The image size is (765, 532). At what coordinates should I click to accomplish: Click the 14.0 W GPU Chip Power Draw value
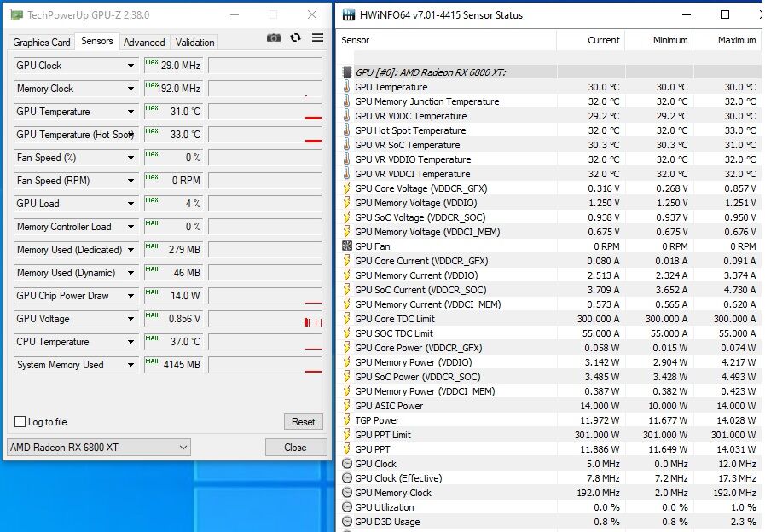click(x=185, y=296)
